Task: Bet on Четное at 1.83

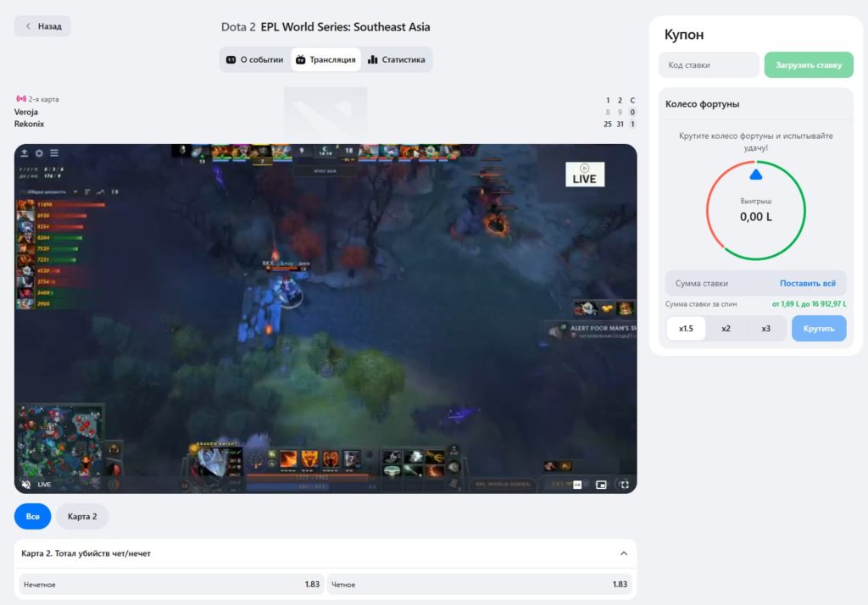Action: (479, 585)
